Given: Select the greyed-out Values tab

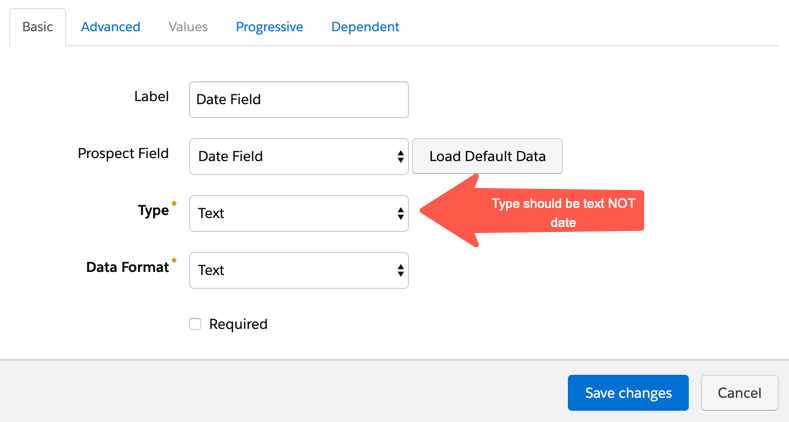Looking at the screenshot, I should click(188, 27).
